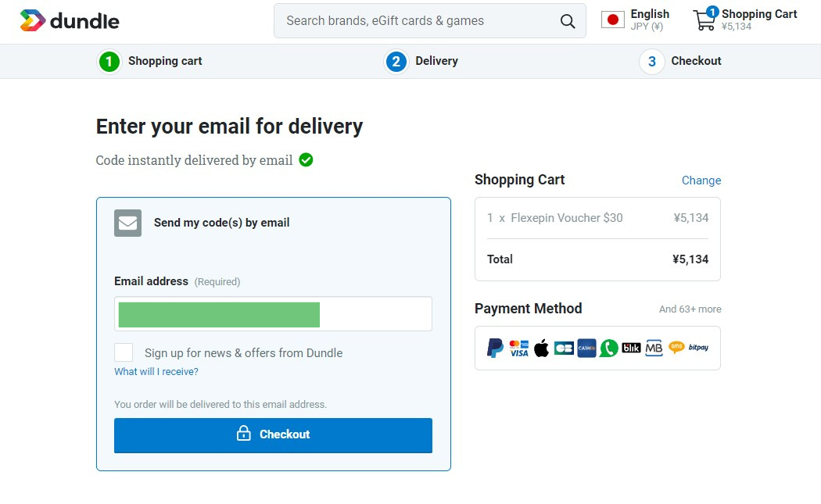Click the PayPal payment icon
This screenshot has height=504, width=821.
[495, 348]
